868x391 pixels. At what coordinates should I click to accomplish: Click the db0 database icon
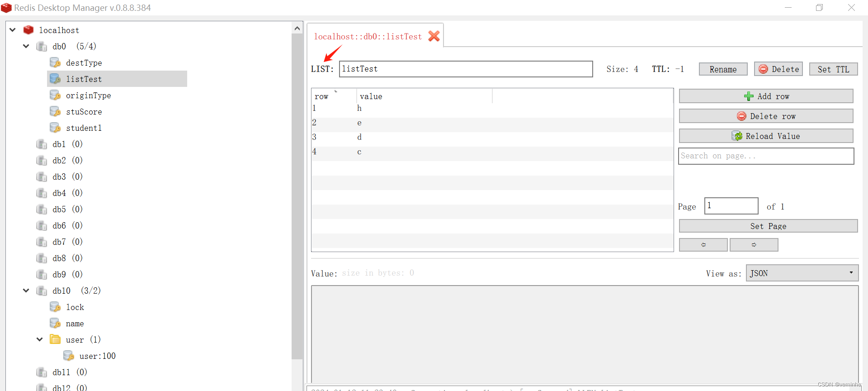42,46
